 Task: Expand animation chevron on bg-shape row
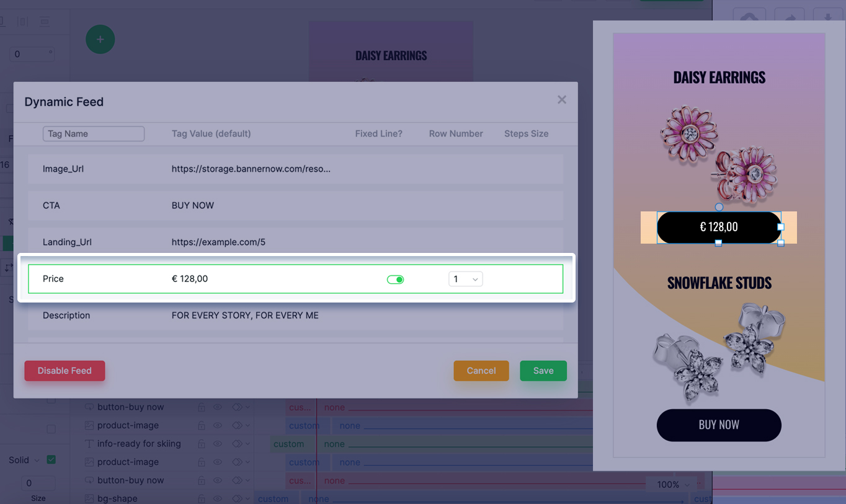[248, 498]
